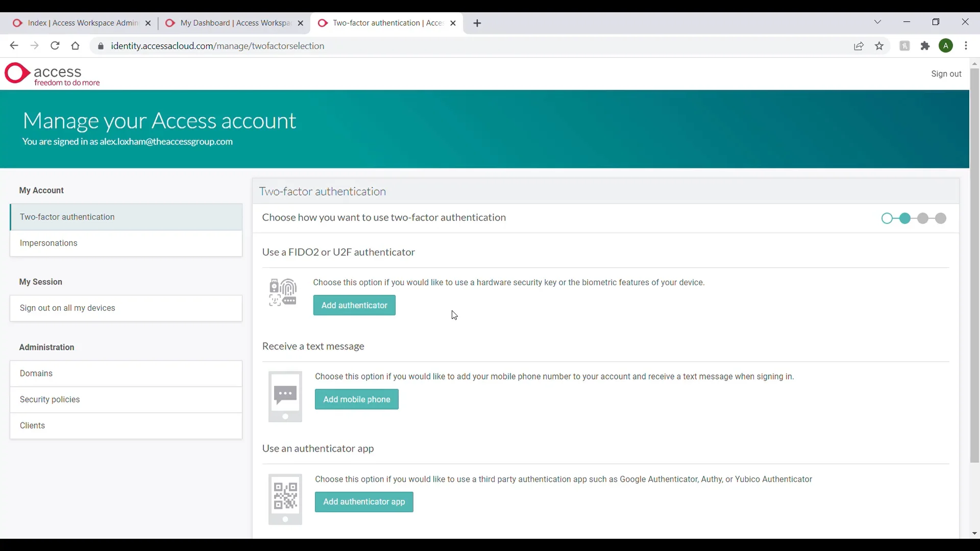Open Chrome three-dot menu
This screenshot has height=551, width=980.
[966, 46]
